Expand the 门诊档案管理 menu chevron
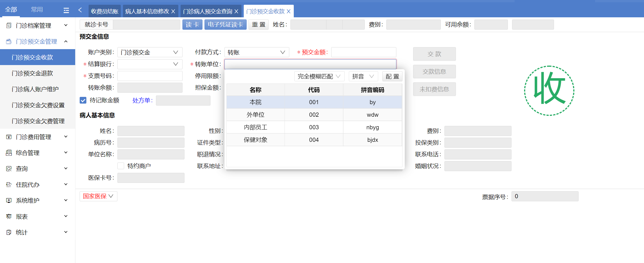This screenshot has width=644, height=263. point(66,25)
